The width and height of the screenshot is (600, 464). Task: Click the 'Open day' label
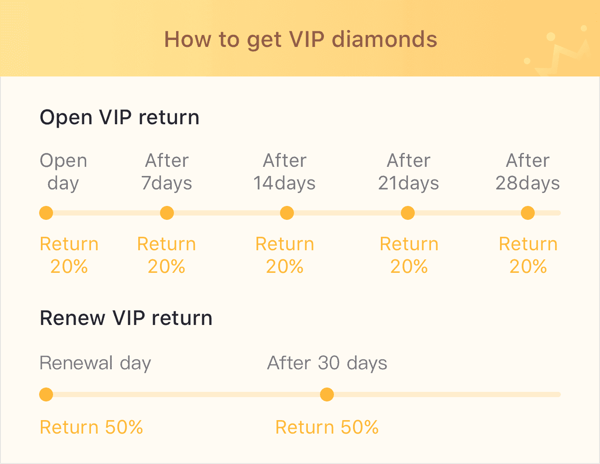point(63,172)
